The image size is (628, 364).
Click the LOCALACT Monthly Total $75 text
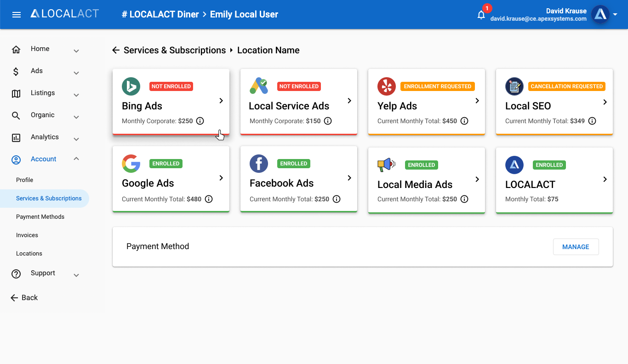(532, 199)
